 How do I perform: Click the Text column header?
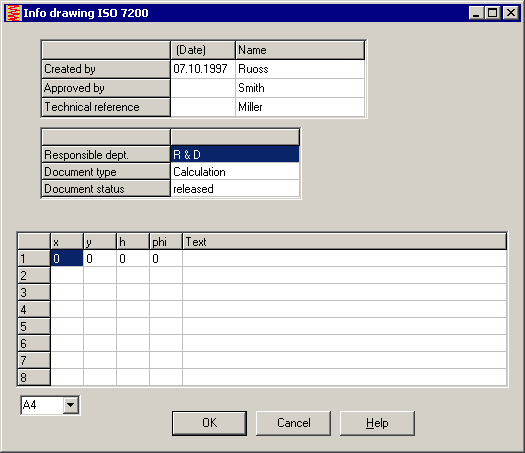[345, 241]
